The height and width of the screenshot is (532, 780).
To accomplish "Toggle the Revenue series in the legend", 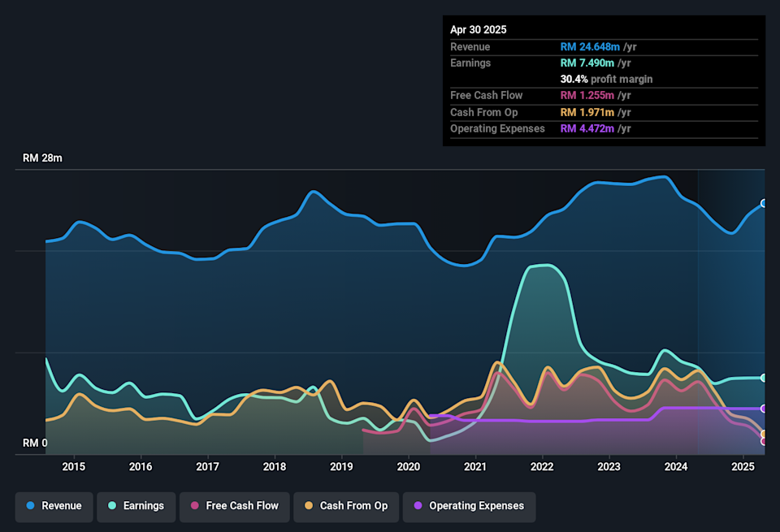I will [x=54, y=506].
